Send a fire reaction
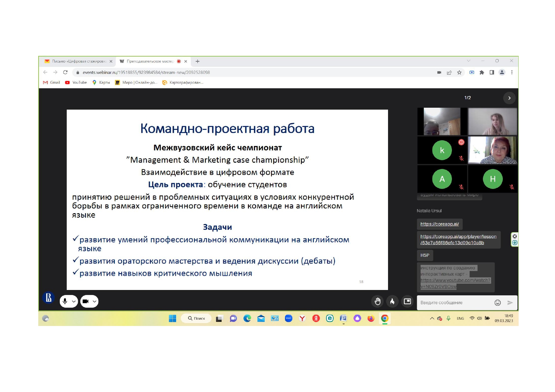555x392 pixels. coord(392,301)
